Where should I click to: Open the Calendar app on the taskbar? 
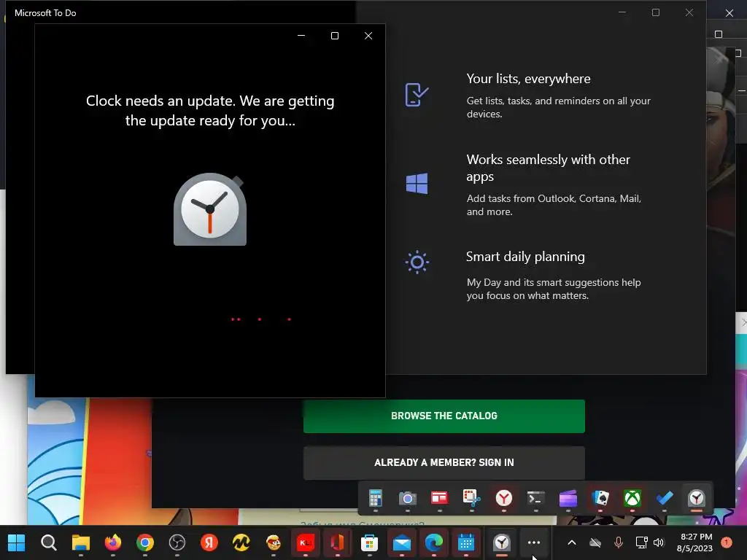pos(466,542)
